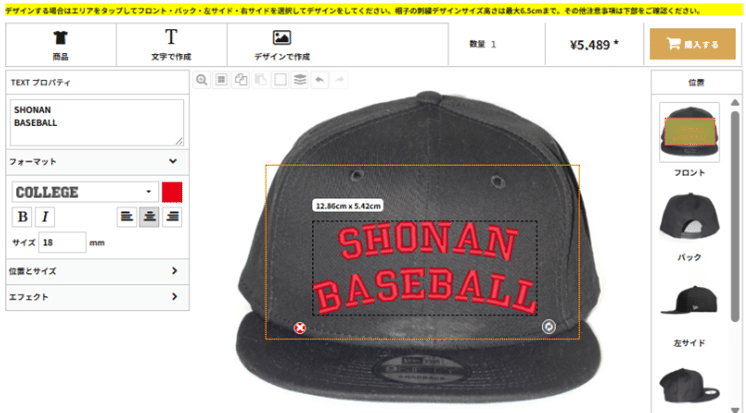Select the フロント front view thumbnail
Image resolution: width=746 pixels, height=413 pixels.
click(x=689, y=132)
